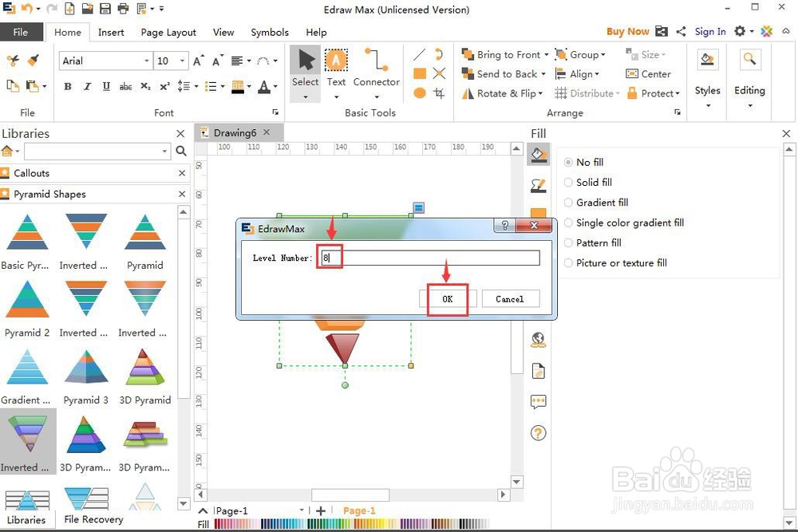Screen dimensions: 798x532
Task: Toggle italic formatting
Action: [x=87, y=86]
